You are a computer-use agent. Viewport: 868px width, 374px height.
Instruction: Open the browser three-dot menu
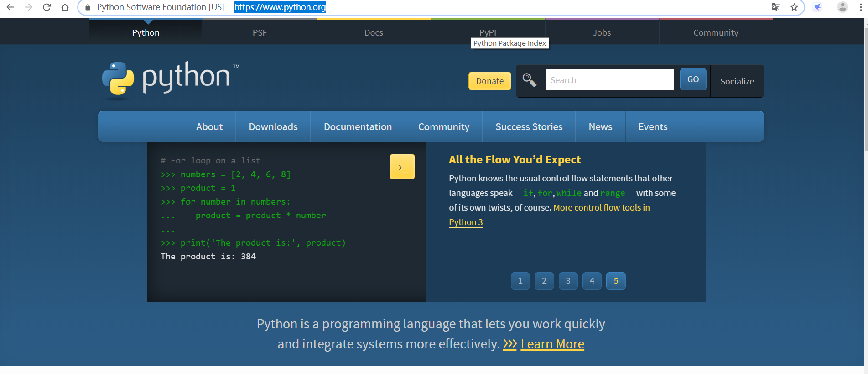point(861,7)
